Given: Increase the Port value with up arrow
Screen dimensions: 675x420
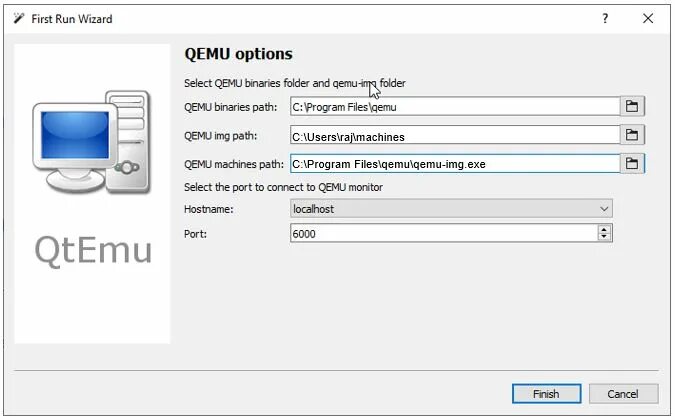Looking at the screenshot, I should click(604, 229).
